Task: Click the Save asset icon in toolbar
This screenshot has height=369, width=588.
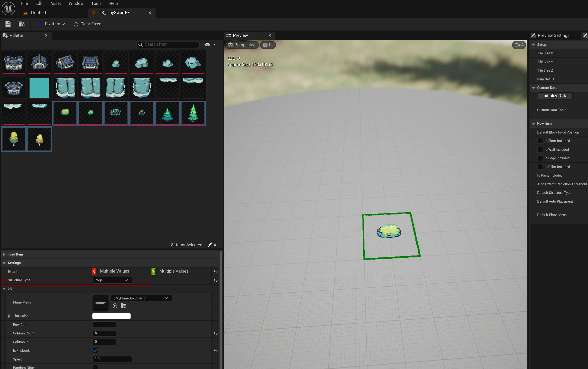Action: 8,24
